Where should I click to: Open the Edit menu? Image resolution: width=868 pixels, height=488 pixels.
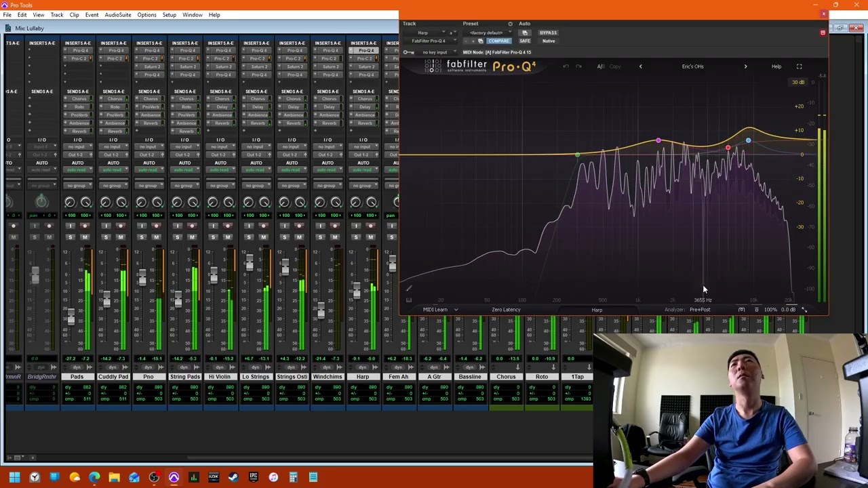pos(22,15)
